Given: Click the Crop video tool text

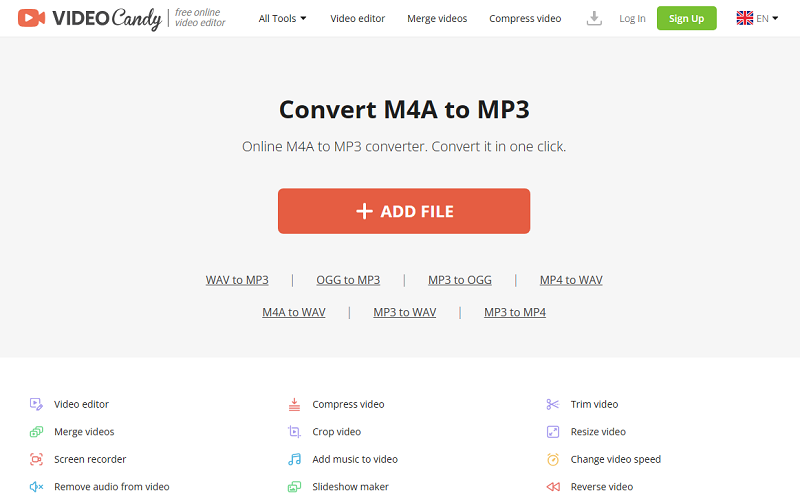Looking at the screenshot, I should click(x=337, y=432).
